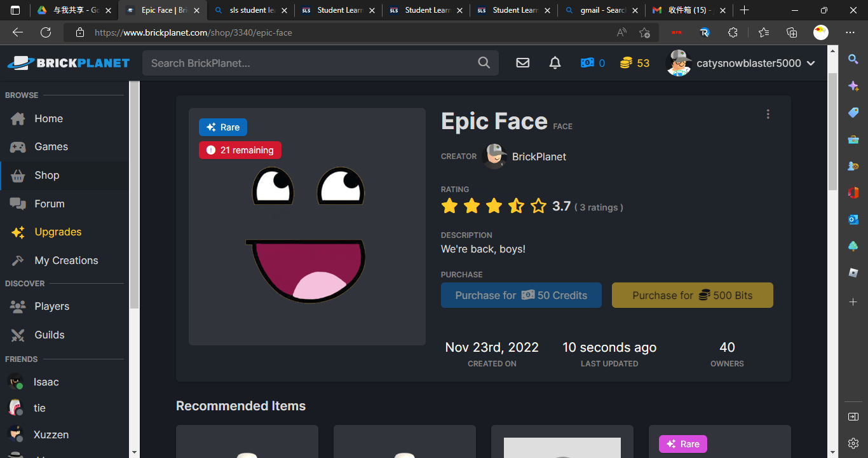Open the three-dot item options menu
Image resolution: width=868 pixels, height=458 pixels.
coord(768,114)
